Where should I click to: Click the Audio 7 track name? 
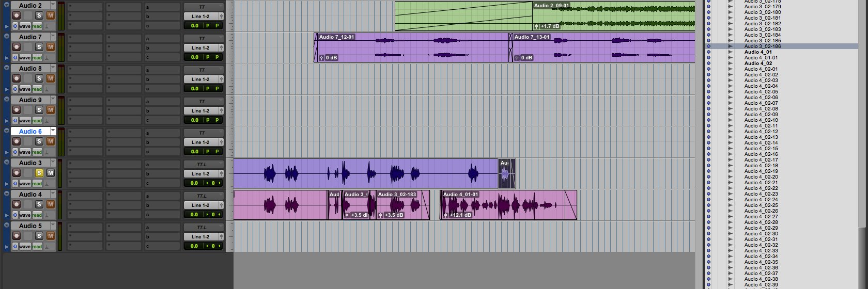coord(30,37)
